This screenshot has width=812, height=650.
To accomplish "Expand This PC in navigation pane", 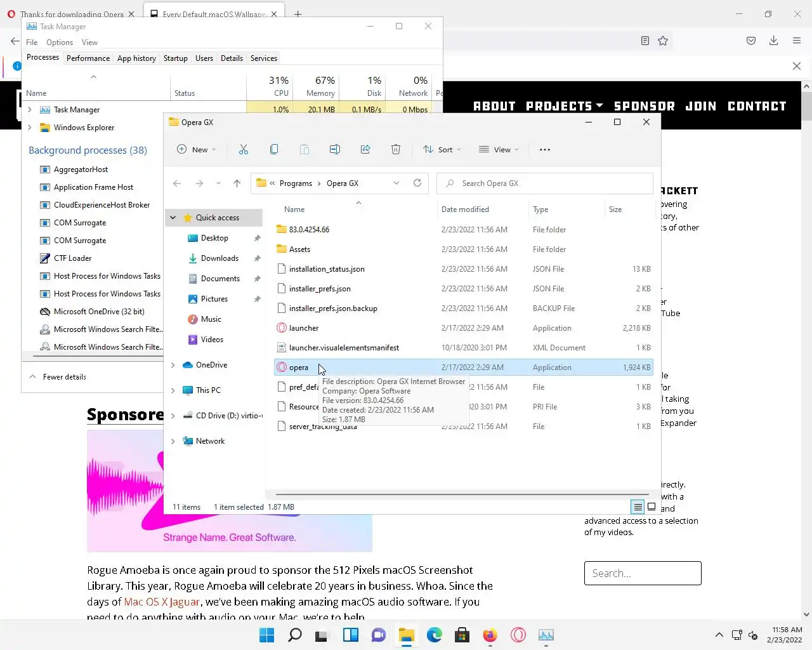I will pos(173,390).
